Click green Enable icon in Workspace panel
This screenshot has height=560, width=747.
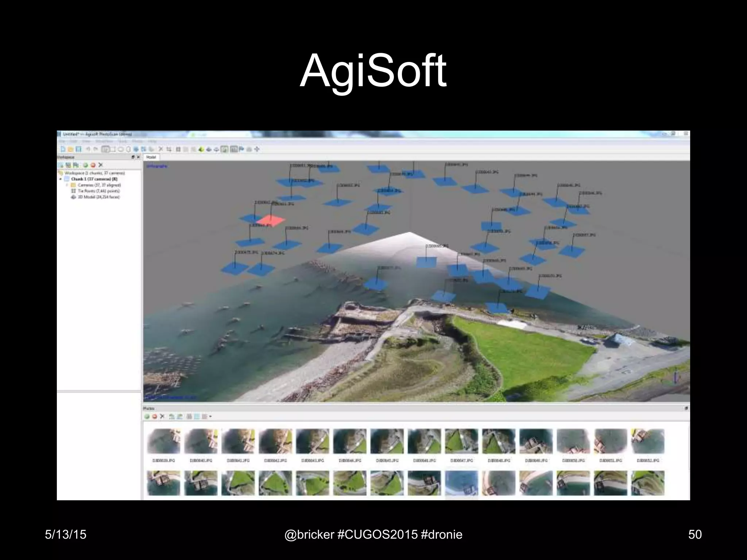[x=85, y=165]
